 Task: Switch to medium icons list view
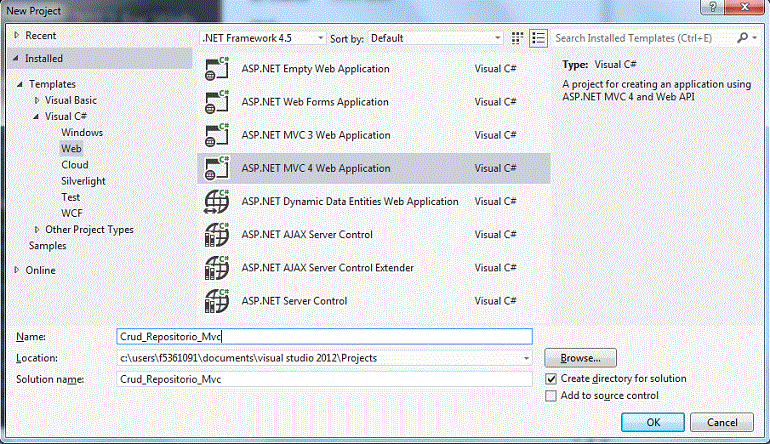coord(538,38)
